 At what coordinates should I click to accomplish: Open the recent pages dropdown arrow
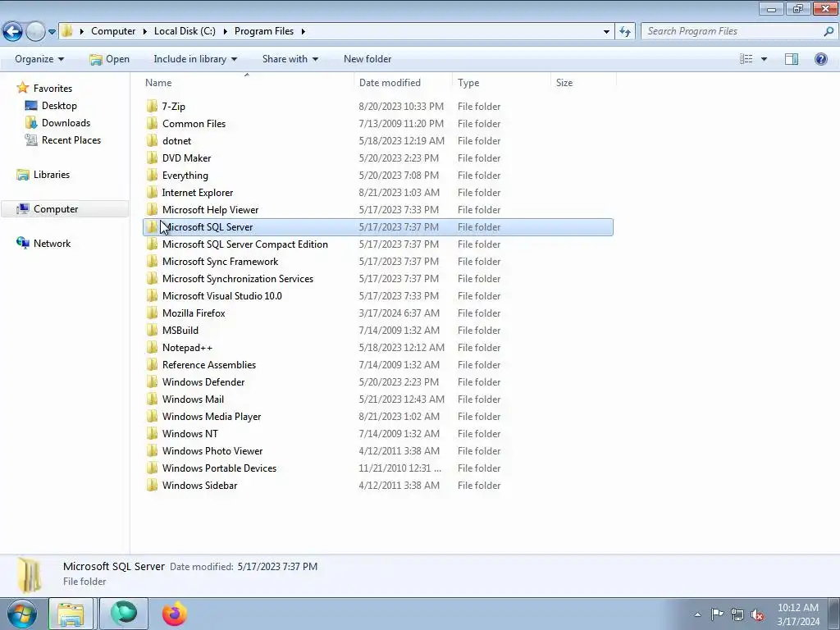[52, 32]
